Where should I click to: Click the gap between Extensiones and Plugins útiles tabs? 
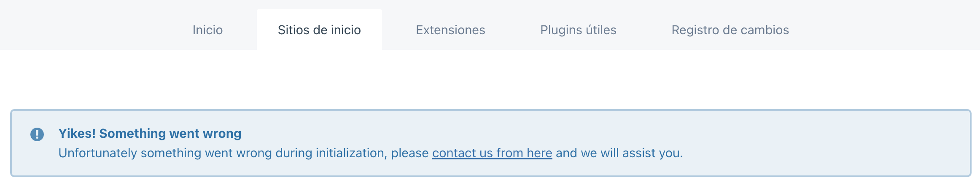(x=513, y=30)
